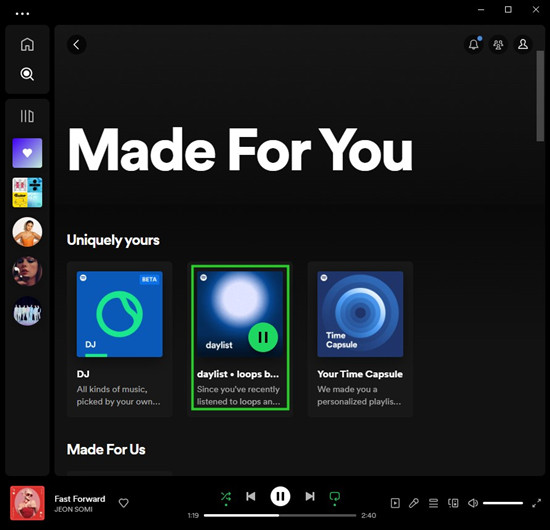The image size is (550, 530).
Task: Click the 'daylist • loops b...' title
Action: point(238,374)
